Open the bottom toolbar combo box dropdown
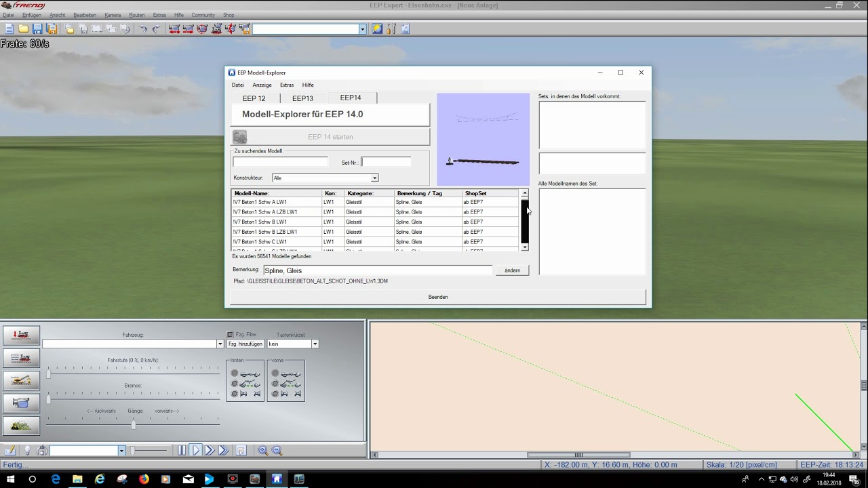868x488 pixels. 121,451
